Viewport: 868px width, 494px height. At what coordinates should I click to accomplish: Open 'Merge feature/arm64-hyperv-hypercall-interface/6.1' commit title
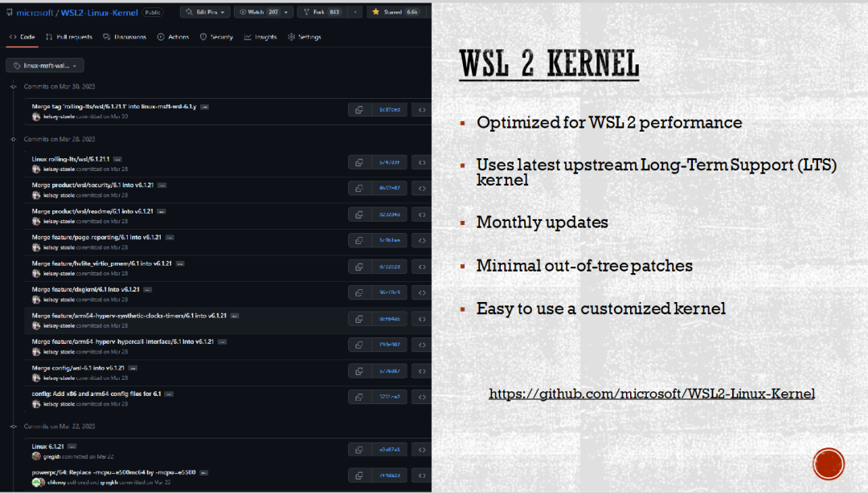pyautogui.click(x=122, y=341)
